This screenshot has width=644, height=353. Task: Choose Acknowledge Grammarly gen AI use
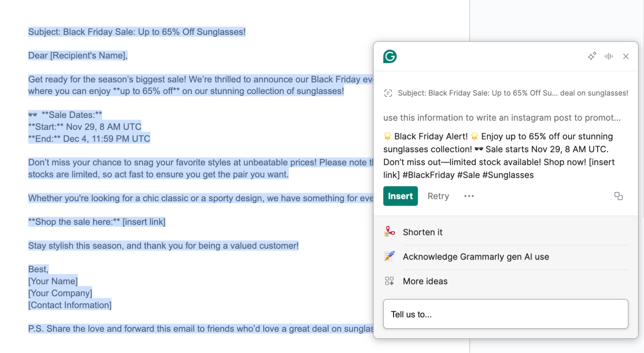(476, 257)
